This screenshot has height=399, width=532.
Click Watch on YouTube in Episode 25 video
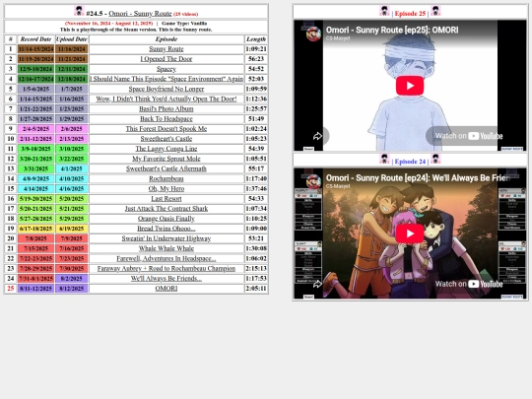pos(469,136)
